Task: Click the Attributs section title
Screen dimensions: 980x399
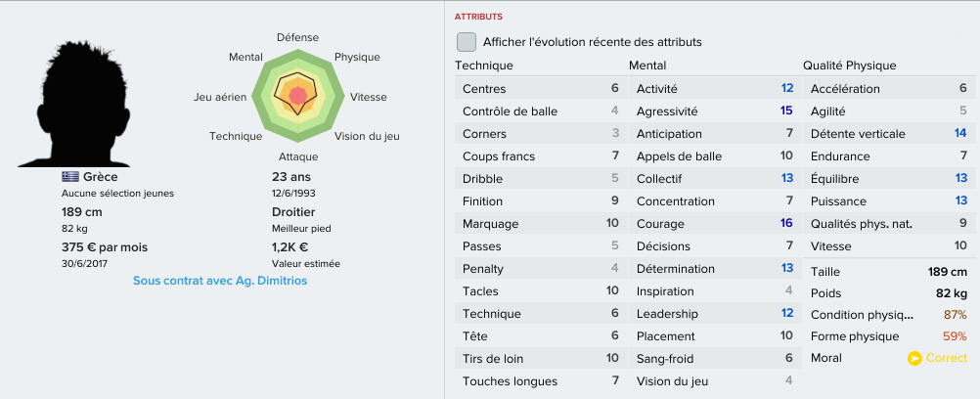Action: (x=478, y=17)
